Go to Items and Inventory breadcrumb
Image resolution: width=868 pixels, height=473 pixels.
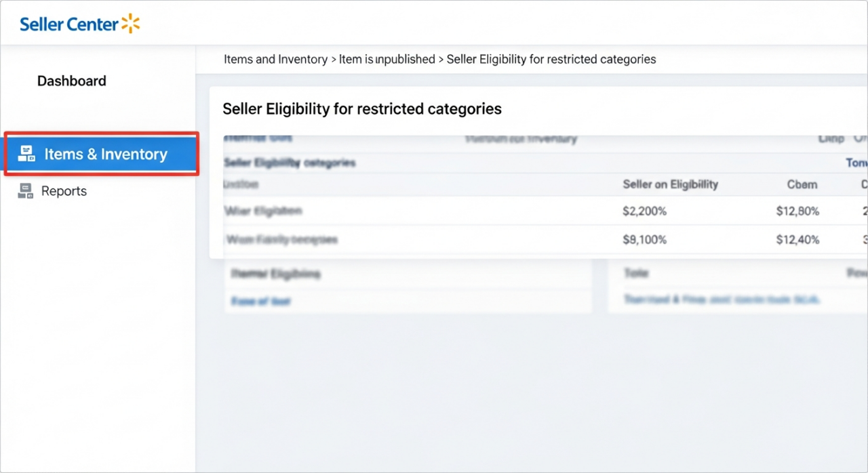pyautogui.click(x=275, y=60)
